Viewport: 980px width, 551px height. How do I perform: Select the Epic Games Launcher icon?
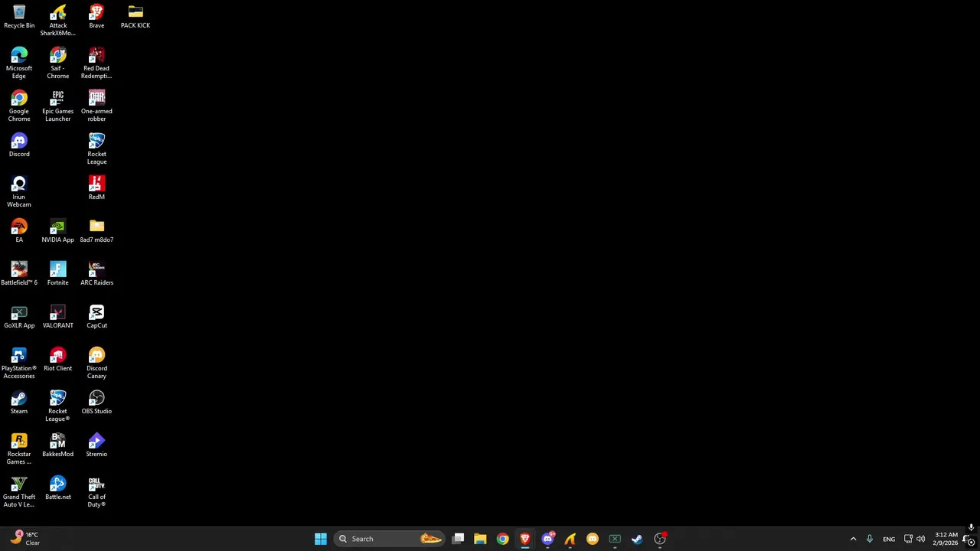point(57,106)
